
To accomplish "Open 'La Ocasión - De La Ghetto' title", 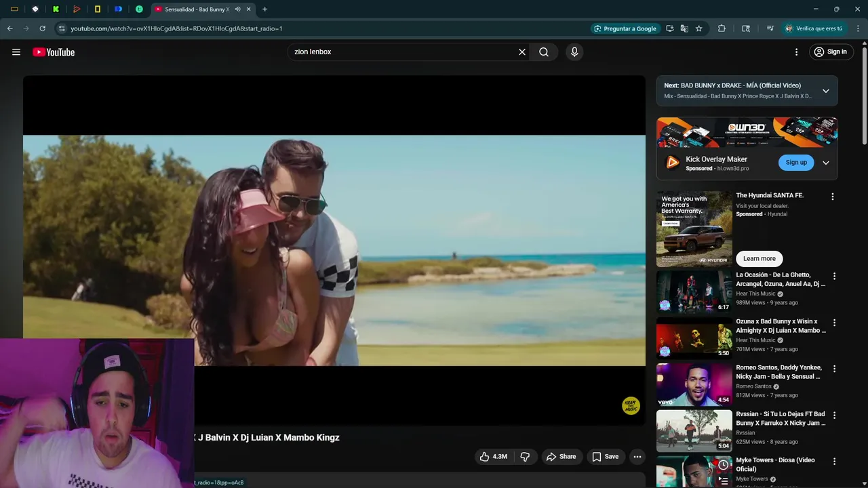I will tap(781, 279).
